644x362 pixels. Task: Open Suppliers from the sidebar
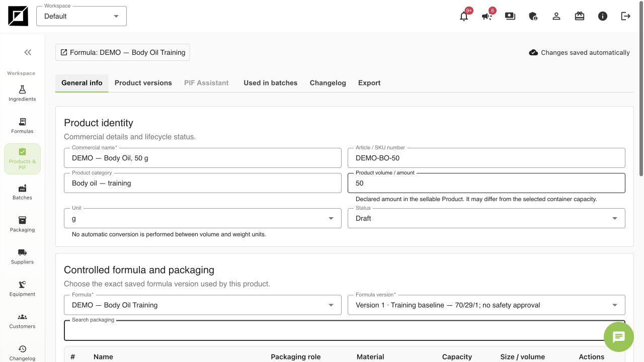(22, 256)
